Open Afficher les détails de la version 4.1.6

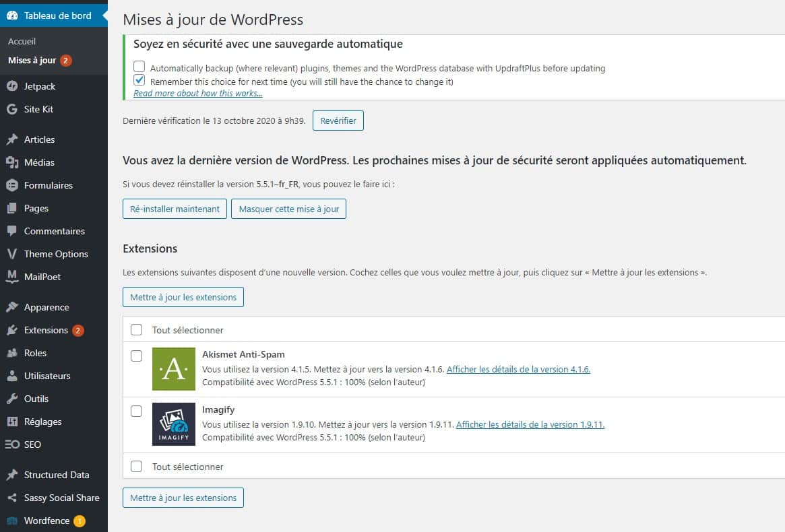tap(518, 369)
